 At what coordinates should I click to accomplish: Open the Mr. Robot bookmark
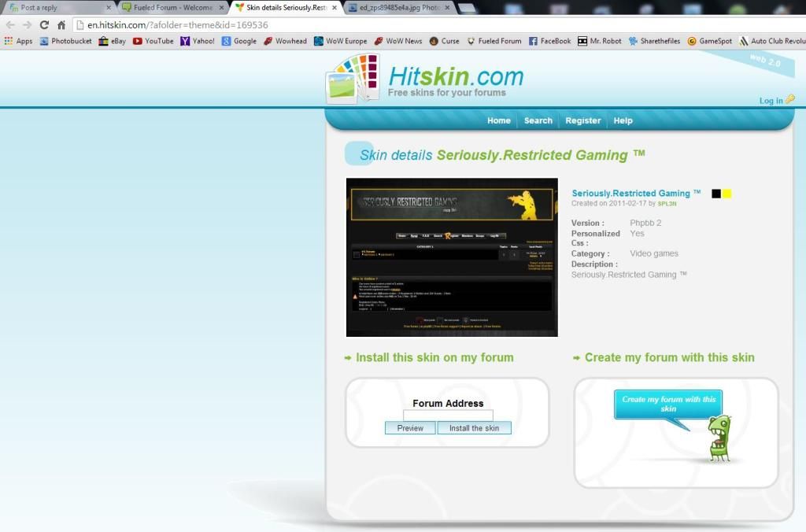click(x=599, y=41)
